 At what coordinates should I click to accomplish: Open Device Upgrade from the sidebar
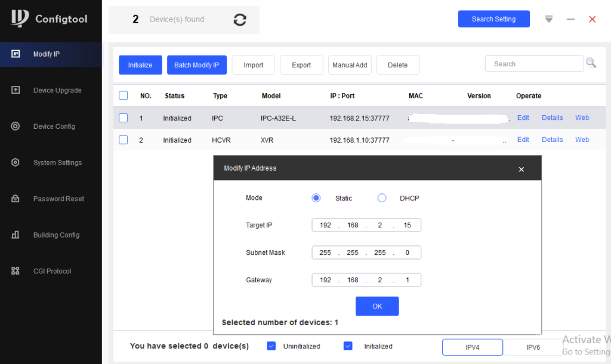coord(57,90)
